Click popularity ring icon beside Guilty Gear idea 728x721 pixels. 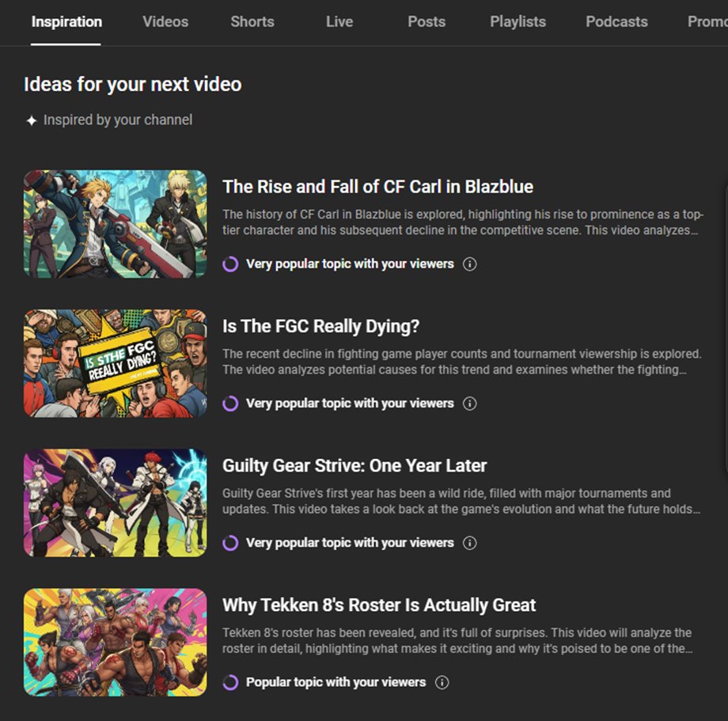(230, 543)
